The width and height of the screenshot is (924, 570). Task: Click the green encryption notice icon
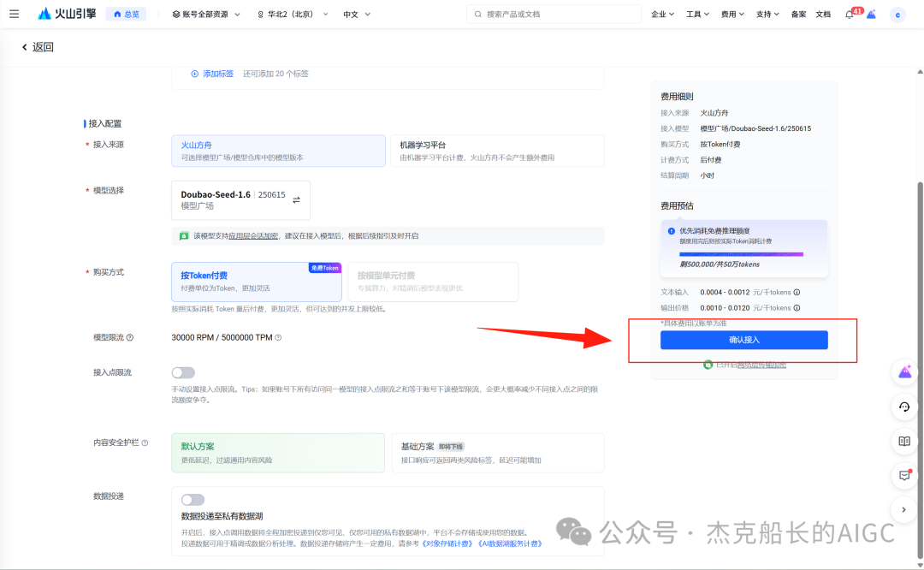[184, 235]
